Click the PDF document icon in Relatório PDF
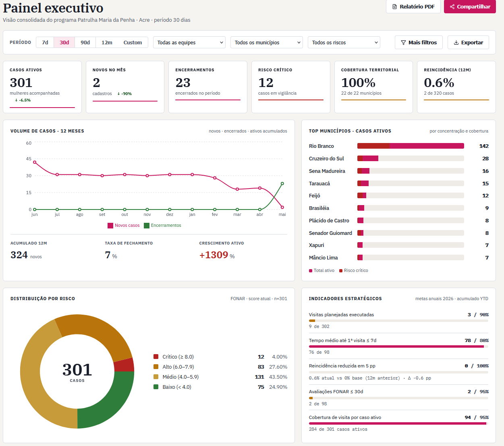Screen dimensions: 504x446 (394, 7)
